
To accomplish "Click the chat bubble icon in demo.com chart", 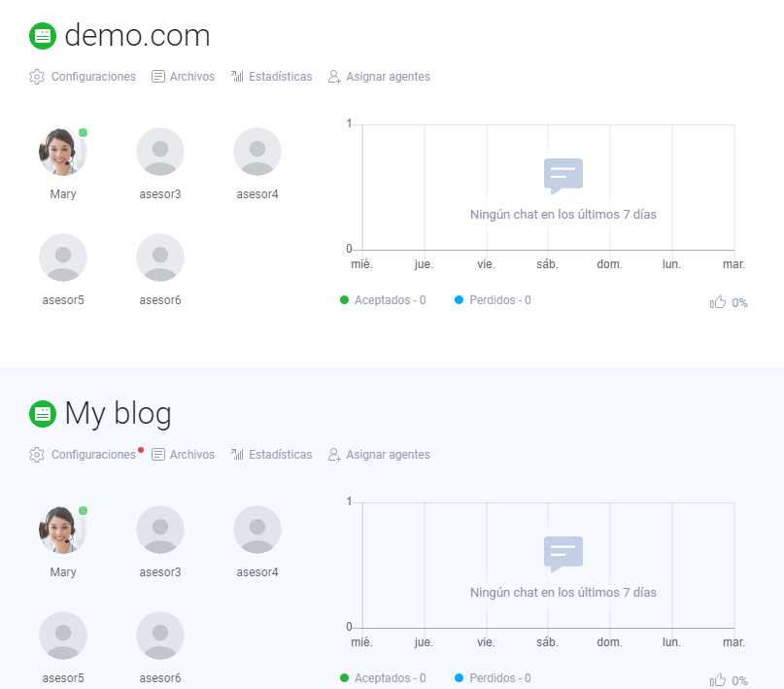I will point(563,176).
